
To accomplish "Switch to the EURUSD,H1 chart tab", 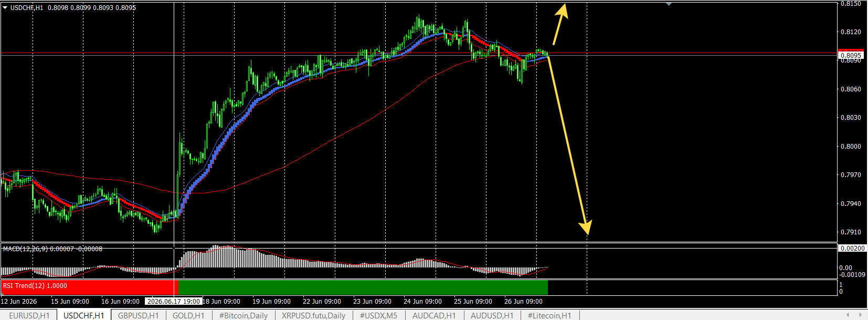I will pos(29,315).
